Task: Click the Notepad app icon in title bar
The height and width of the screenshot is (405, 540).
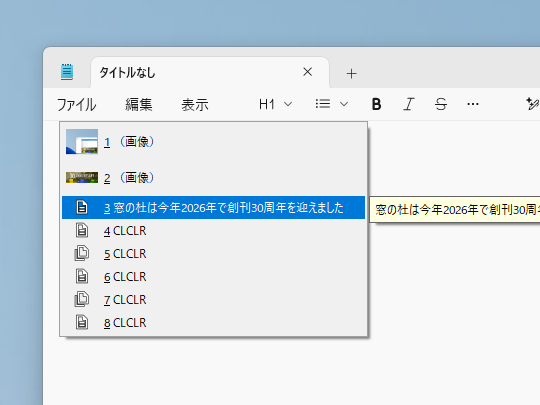Action: [67, 72]
